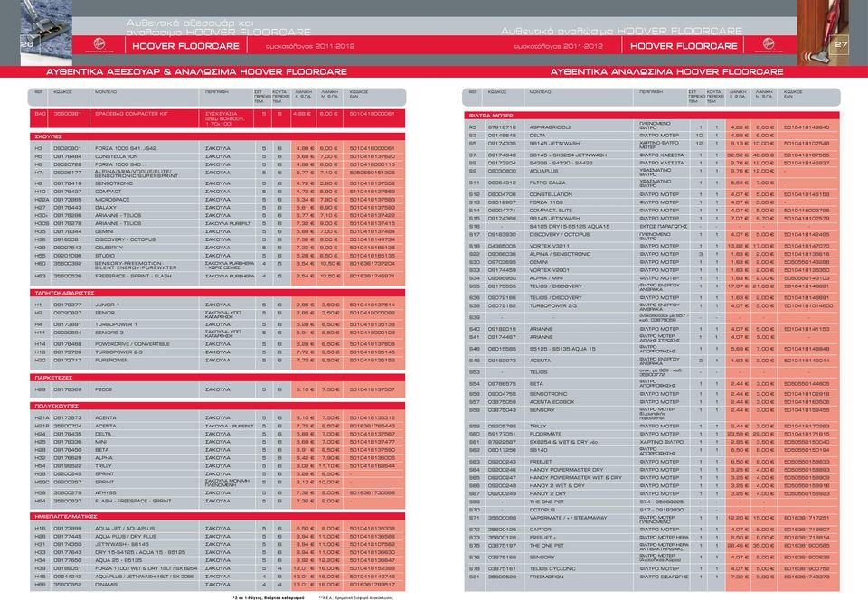Viewport: 868px width, 600px height.
Task: Click the banner 'ΑΥΘΕΝΤΙΚΑ ΑΝΑΛΩΣΙΜΑ HOOVER FLOORCARE'
Action: [667, 72]
